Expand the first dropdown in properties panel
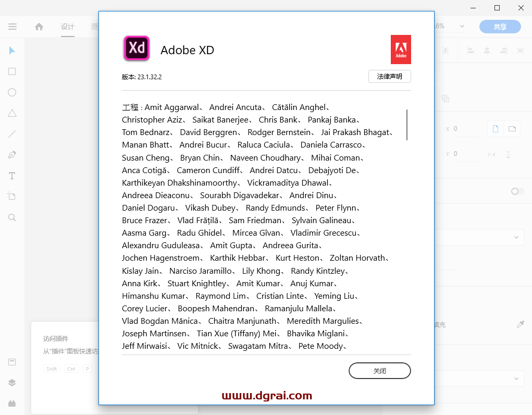Viewport: 532px width, 415px height. pyautogui.click(x=516, y=237)
